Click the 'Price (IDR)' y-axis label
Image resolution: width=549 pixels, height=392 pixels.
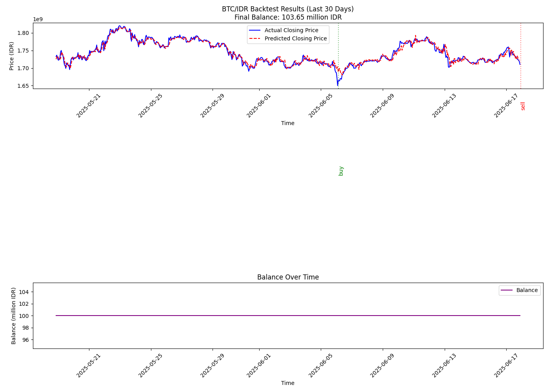click(x=12, y=56)
